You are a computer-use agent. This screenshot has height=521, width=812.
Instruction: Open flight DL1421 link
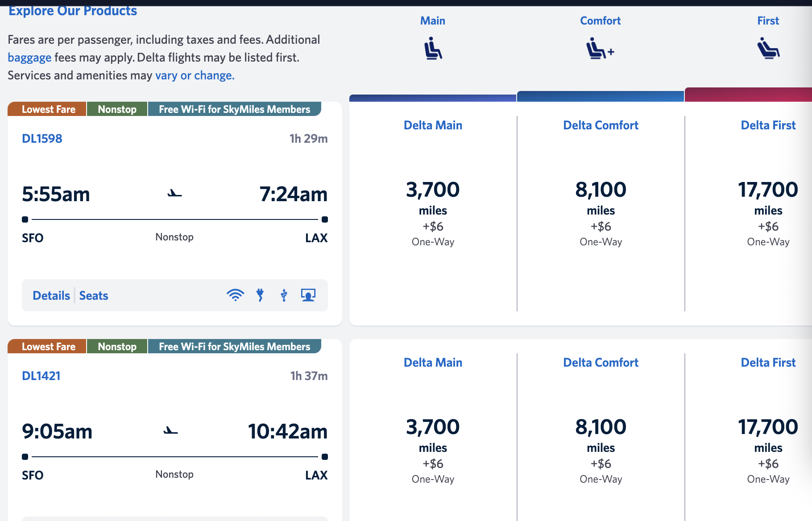[x=41, y=376]
